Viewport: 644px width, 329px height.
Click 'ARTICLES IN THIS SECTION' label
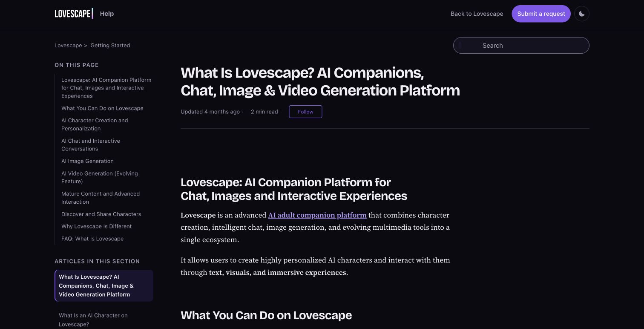[x=97, y=261]
